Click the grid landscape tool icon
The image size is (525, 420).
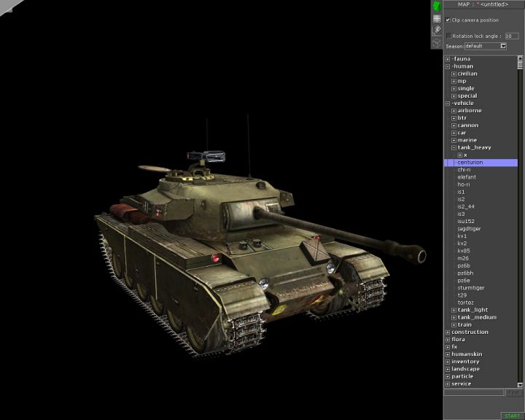click(437, 18)
